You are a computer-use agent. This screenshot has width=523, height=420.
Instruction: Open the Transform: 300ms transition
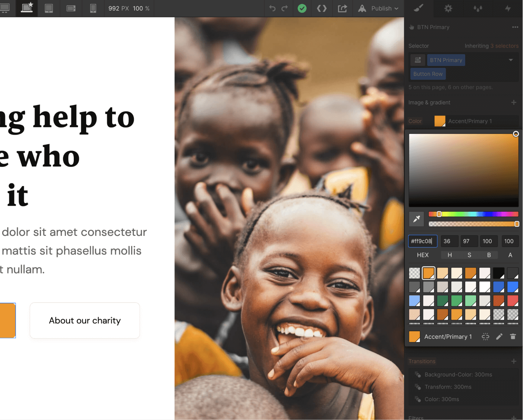click(x=463, y=387)
